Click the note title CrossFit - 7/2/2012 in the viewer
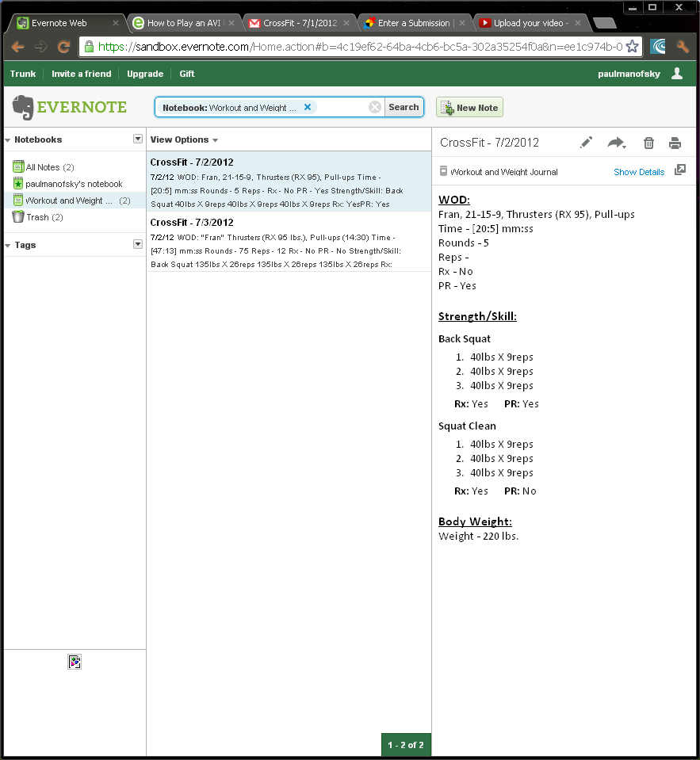The width and height of the screenshot is (700, 760). click(489, 143)
